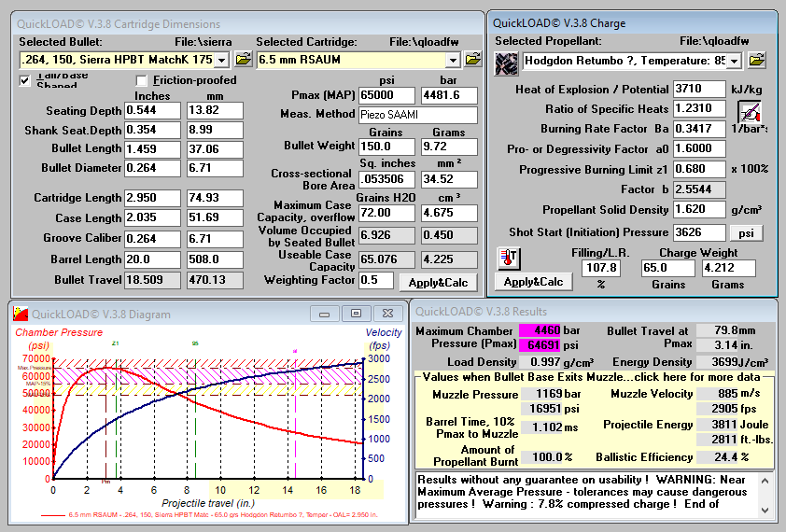This screenshot has width=786, height=532.
Task: Edit Propellant Solid Density field
Action: click(x=699, y=210)
